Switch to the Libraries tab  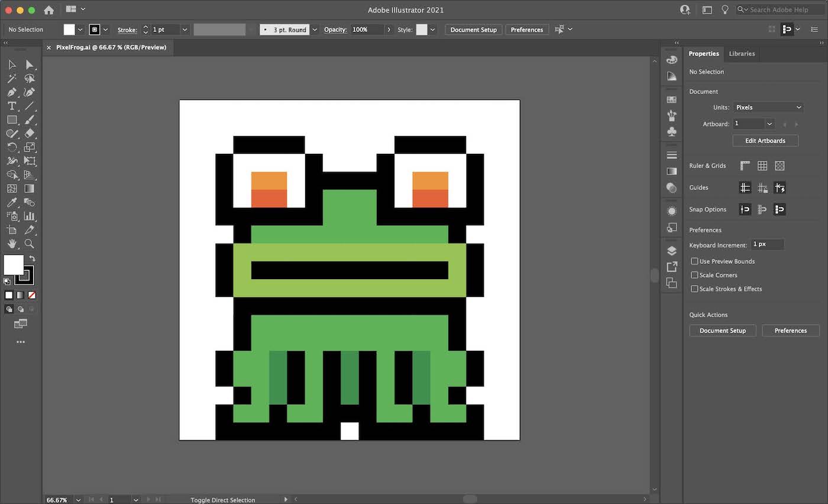coord(742,53)
